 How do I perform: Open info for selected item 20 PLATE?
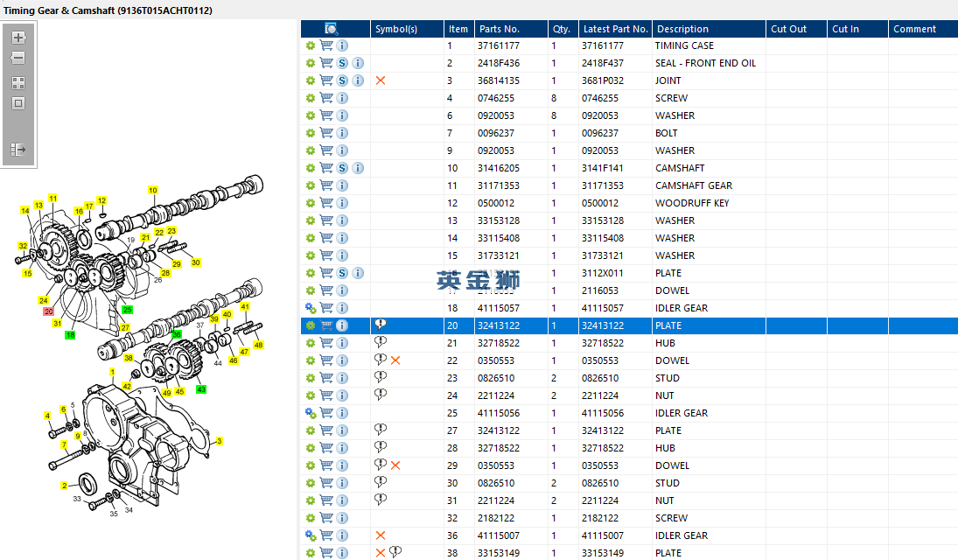point(342,325)
